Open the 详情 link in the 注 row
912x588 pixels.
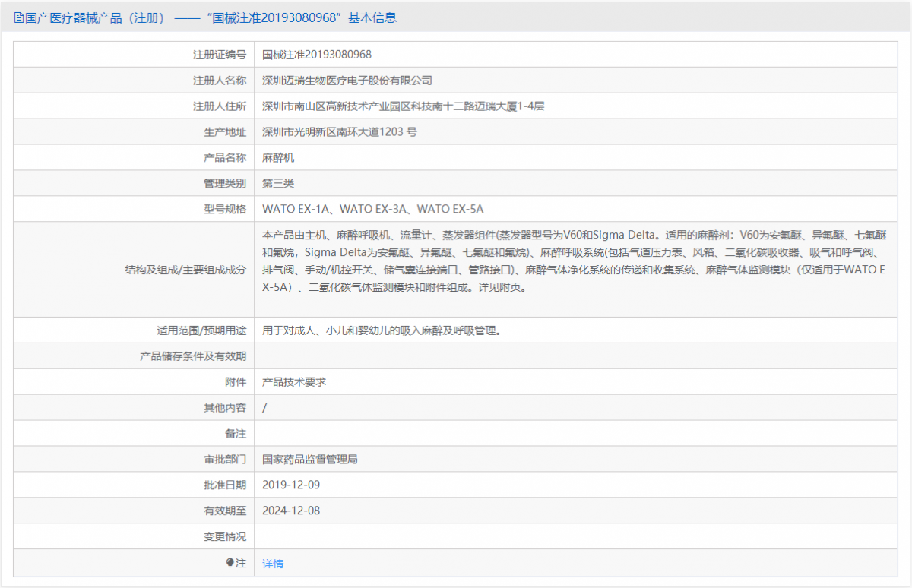point(272,563)
